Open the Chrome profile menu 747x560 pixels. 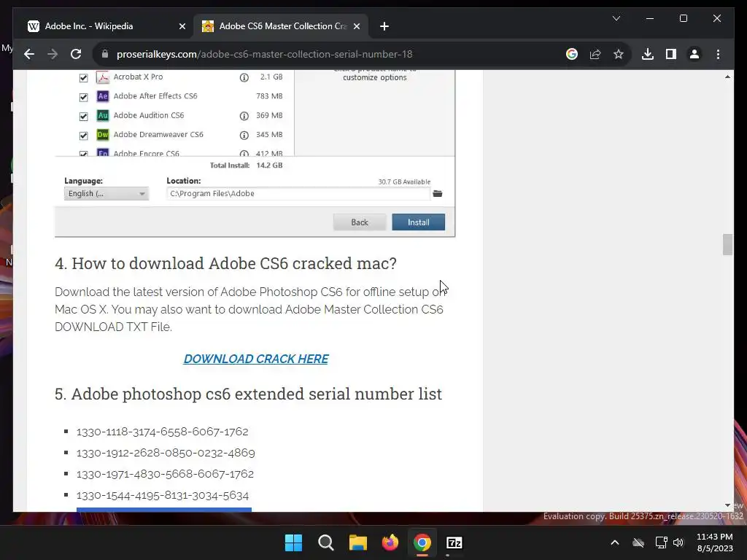[694, 54]
